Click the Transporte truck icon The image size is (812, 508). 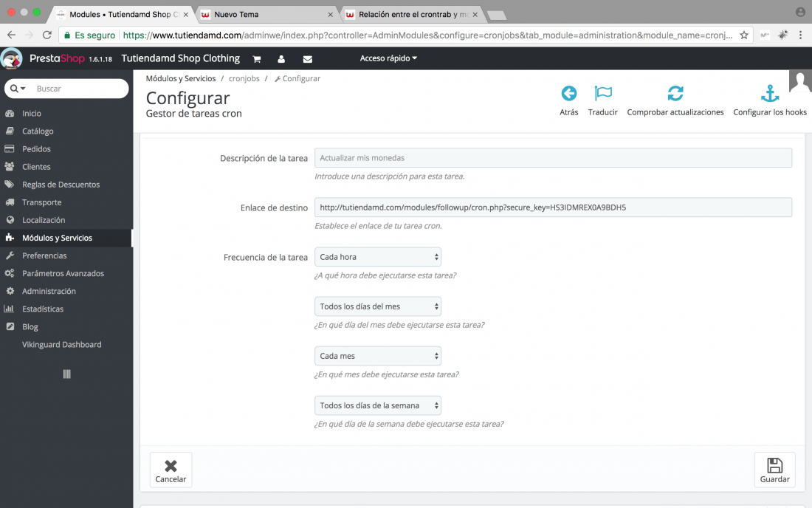click(x=10, y=202)
